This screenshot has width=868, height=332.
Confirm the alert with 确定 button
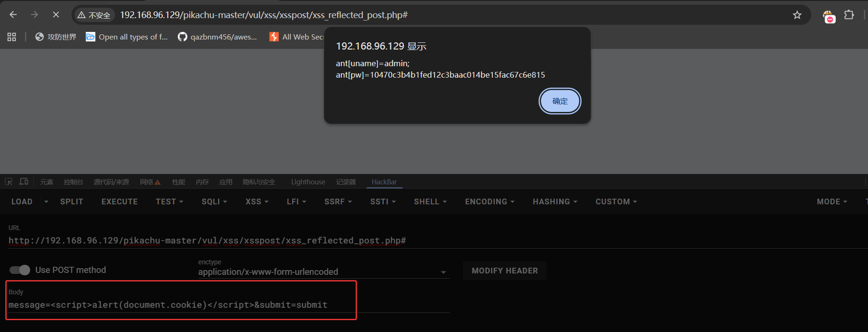click(x=560, y=101)
